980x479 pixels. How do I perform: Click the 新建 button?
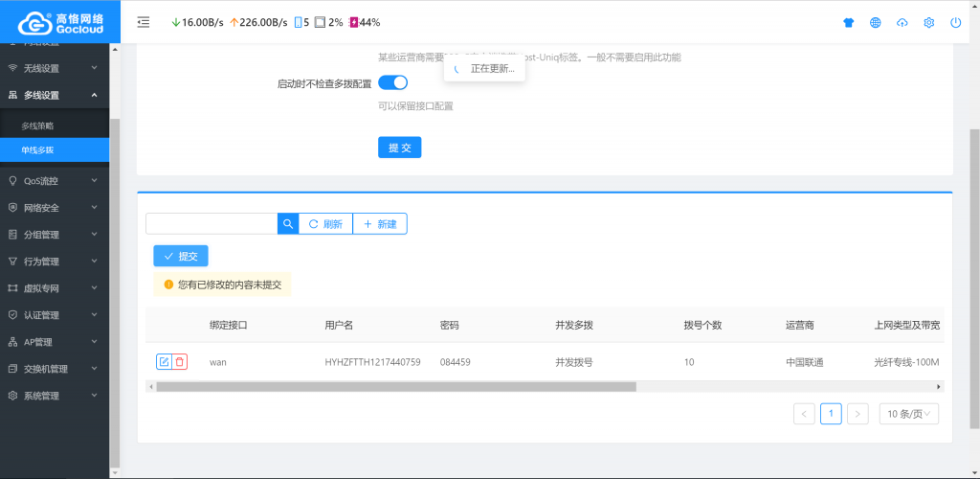380,223
